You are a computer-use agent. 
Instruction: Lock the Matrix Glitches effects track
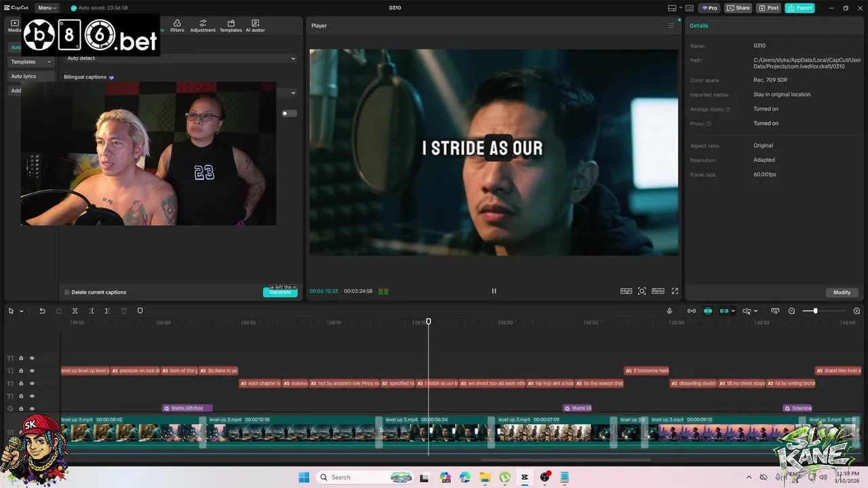[x=21, y=409]
